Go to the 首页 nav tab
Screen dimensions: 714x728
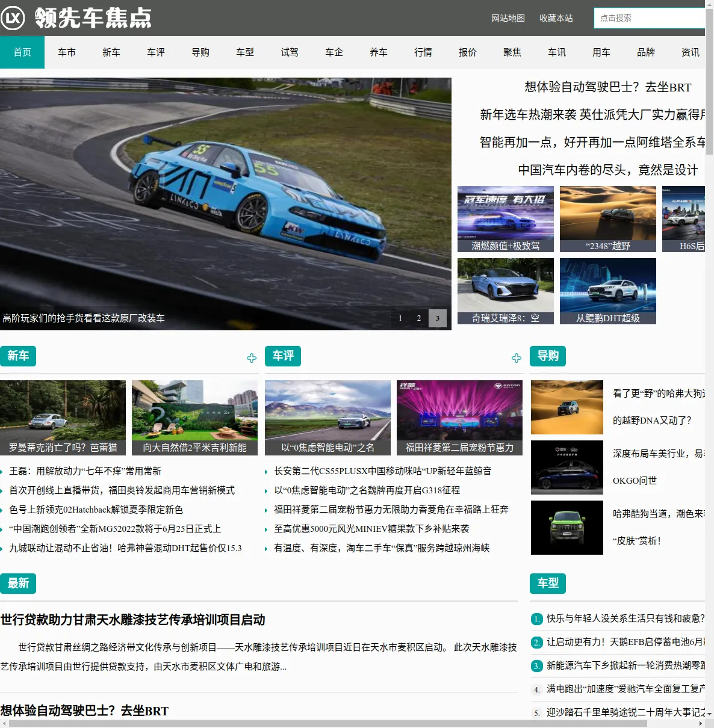tap(22, 52)
